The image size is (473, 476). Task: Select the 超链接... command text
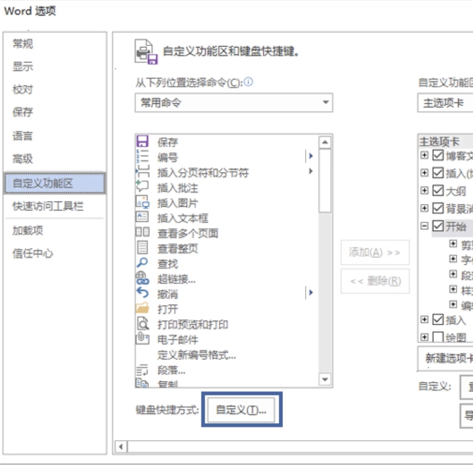click(x=176, y=279)
